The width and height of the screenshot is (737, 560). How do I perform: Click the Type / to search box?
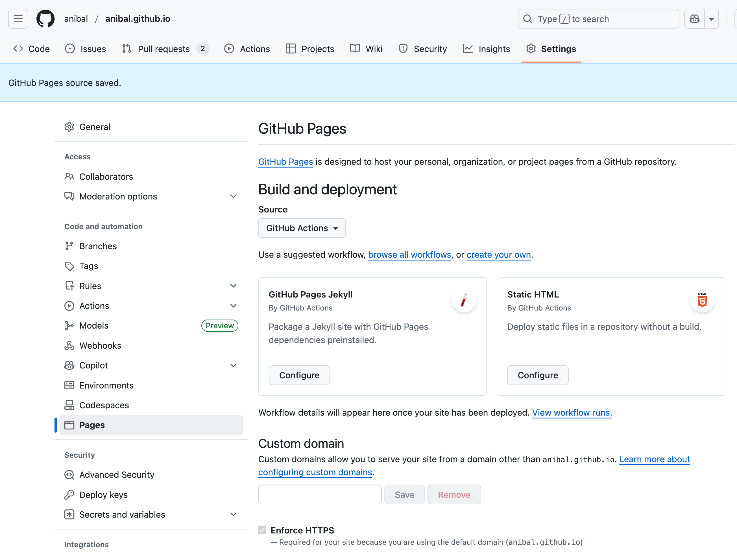click(598, 19)
